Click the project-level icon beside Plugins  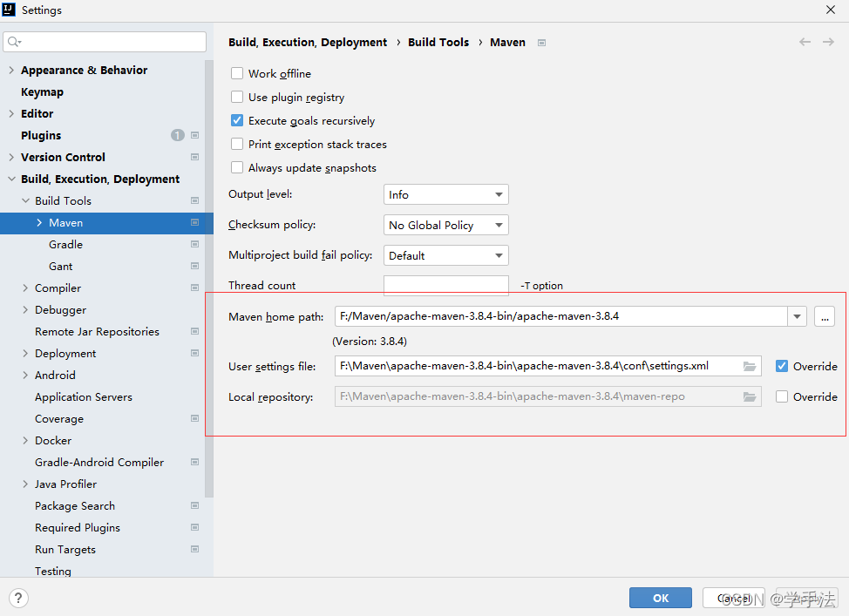(x=195, y=135)
